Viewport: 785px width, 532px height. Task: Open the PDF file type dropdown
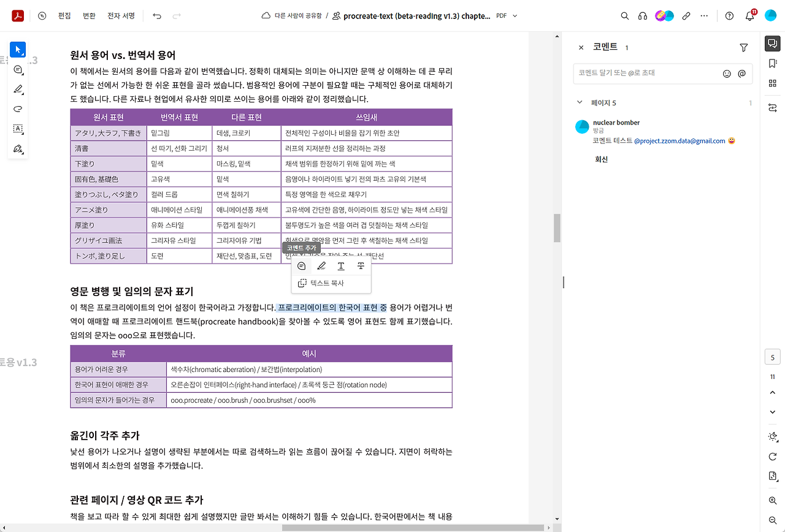507,16
